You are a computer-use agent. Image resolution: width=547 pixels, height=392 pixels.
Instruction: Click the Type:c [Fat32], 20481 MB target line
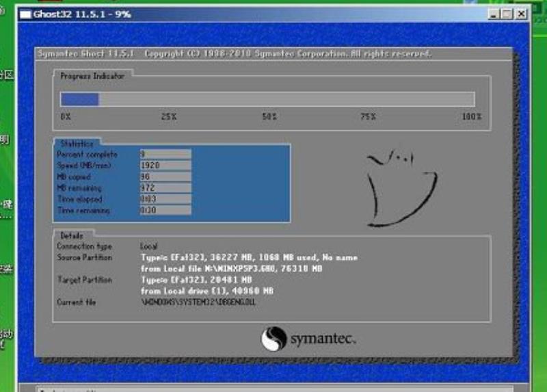click(196, 280)
